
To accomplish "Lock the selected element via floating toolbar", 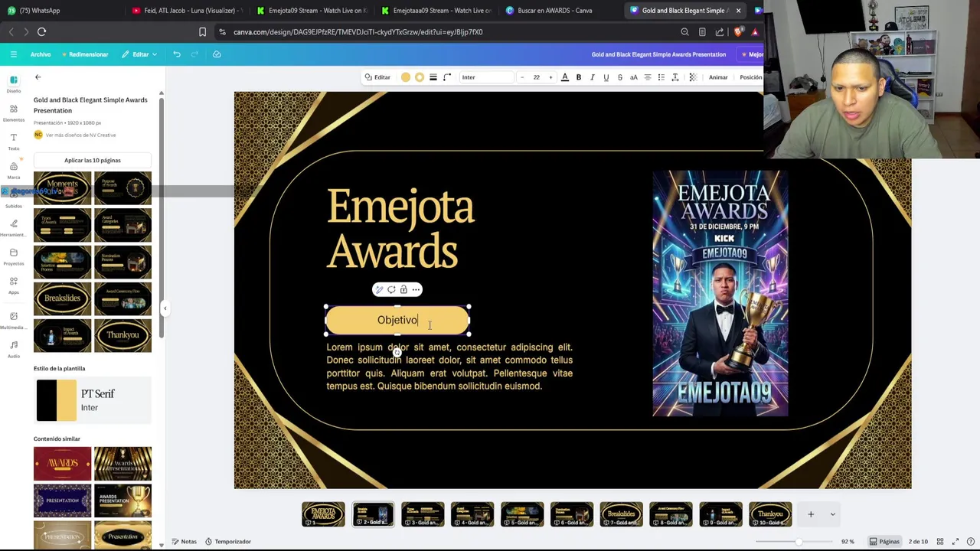I will pyautogui.click(x=403, y=290).
